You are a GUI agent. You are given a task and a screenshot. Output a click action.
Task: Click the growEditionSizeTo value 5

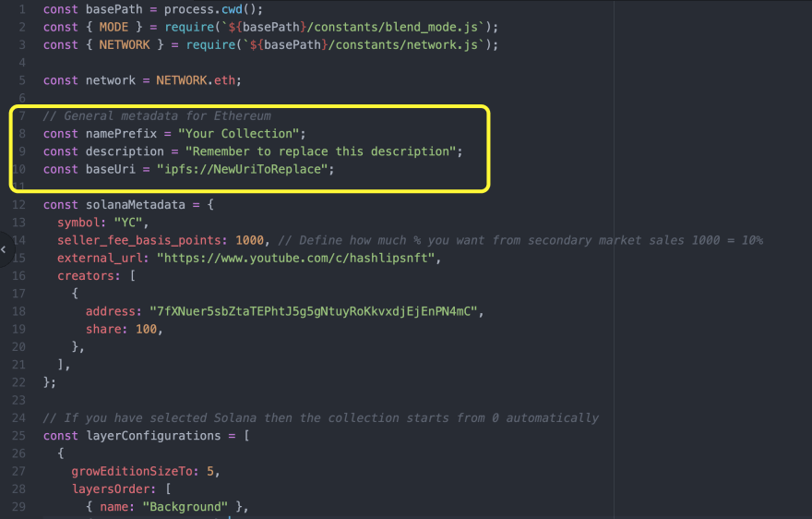(x=210, y=471)
